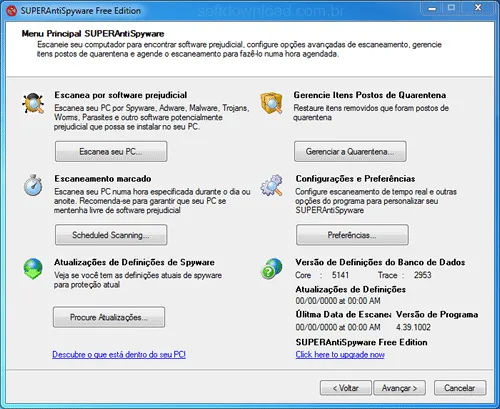Maximize the SUPERAntiSpyware window

[x=451, y=8]
